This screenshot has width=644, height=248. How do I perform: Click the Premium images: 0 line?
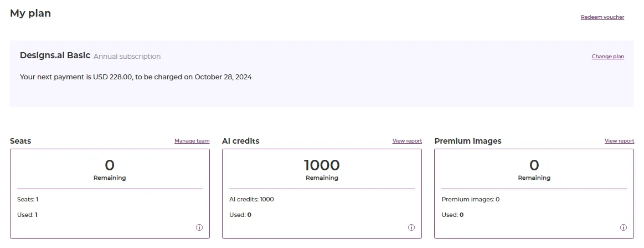click(471, 200)
